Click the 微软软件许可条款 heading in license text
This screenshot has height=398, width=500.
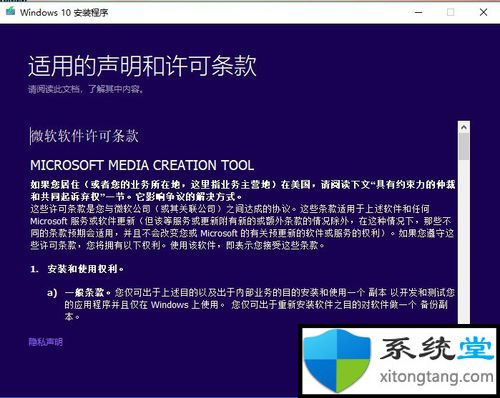point(84,136)
